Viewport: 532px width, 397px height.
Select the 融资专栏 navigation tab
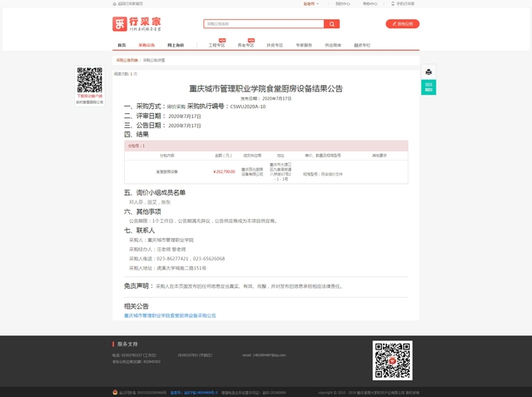pos(362,45)
